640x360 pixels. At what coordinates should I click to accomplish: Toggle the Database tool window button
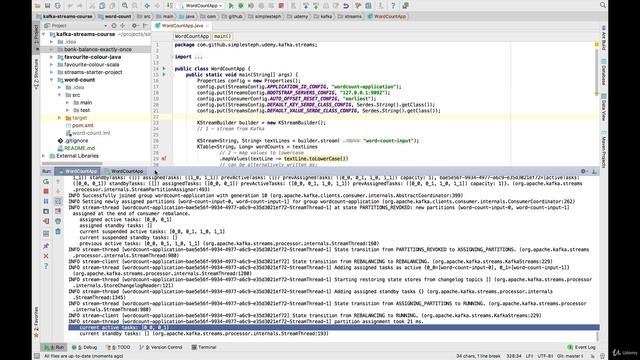603,72
